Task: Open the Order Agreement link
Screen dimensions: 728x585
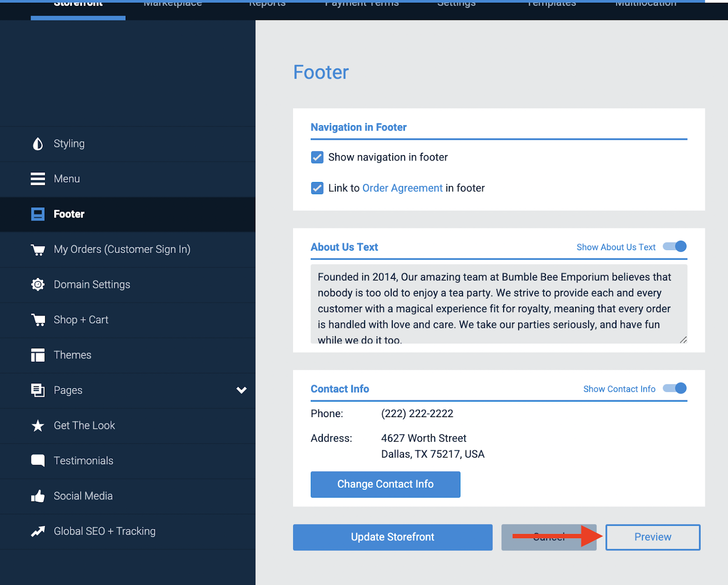Action: coord(402,188)
